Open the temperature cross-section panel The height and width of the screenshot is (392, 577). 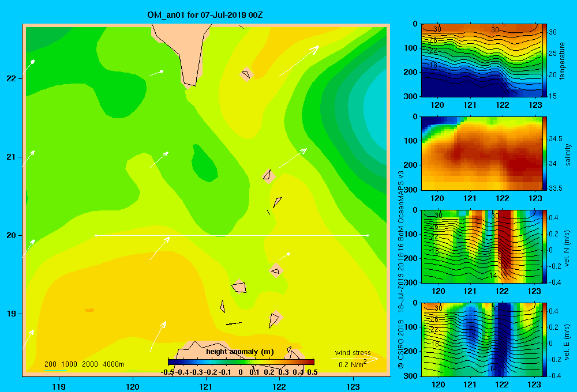(482, 61)
